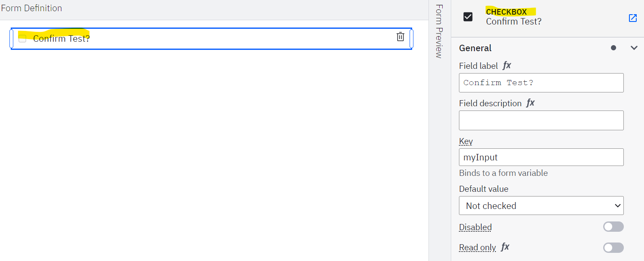Click the Key label text
The height and width of the screenshot is (261, 644).
[466, 141]
